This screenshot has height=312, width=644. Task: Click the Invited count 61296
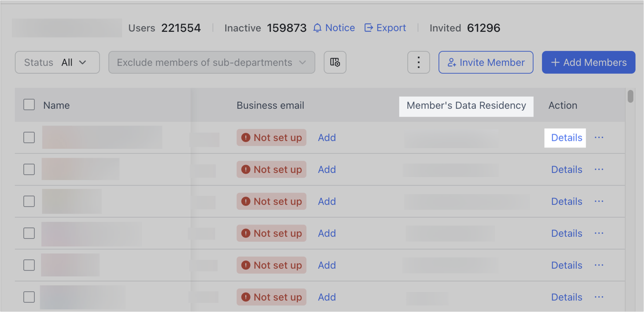[x=483, y=28]
